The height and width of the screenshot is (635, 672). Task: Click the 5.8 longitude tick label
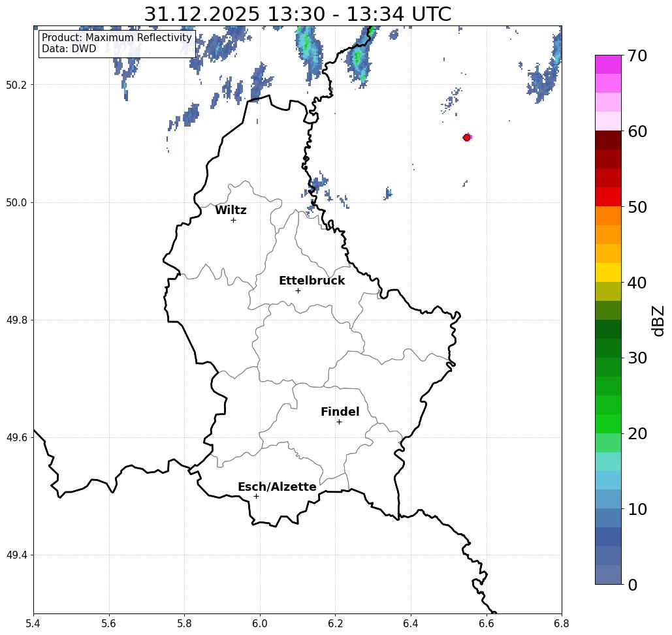pos(184,623)
